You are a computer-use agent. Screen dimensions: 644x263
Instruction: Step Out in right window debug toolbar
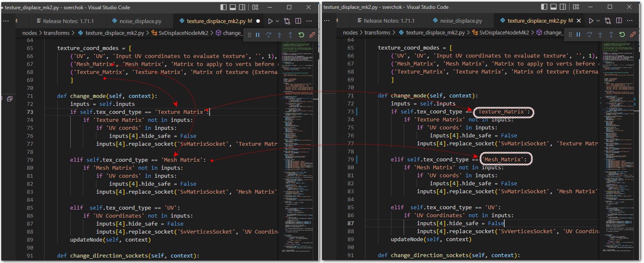pyautogui.click(x=611, y=34)
